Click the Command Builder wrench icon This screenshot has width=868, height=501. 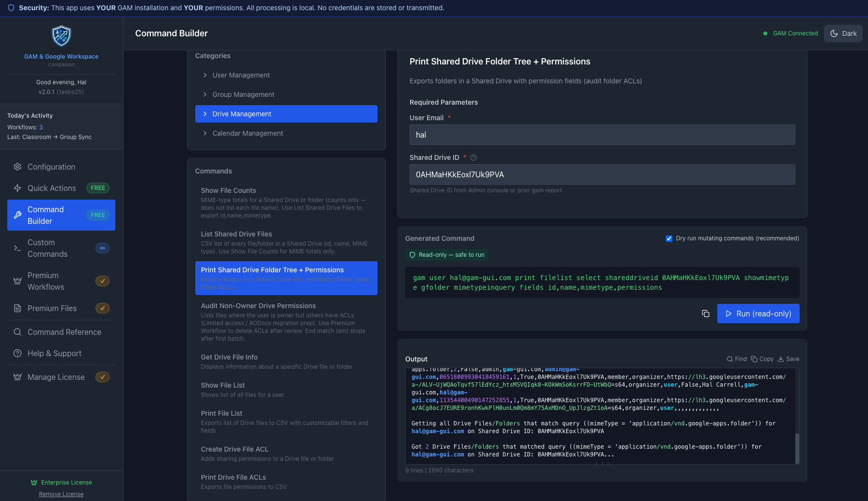(x=17, y=215)
